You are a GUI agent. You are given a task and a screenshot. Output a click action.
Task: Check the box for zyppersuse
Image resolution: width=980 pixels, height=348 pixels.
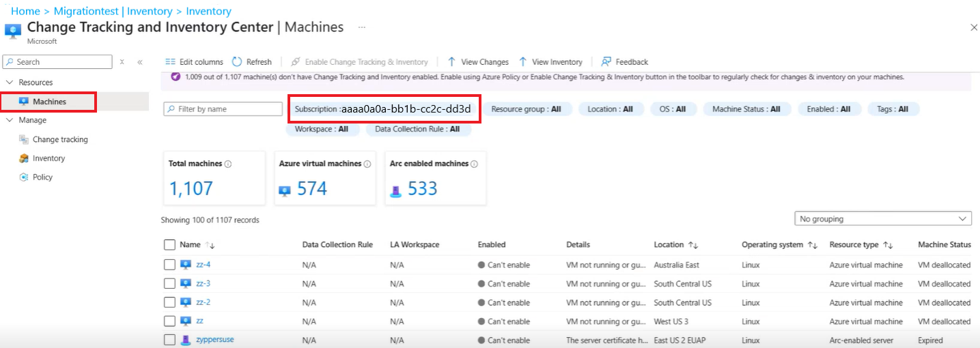(169, 340)
